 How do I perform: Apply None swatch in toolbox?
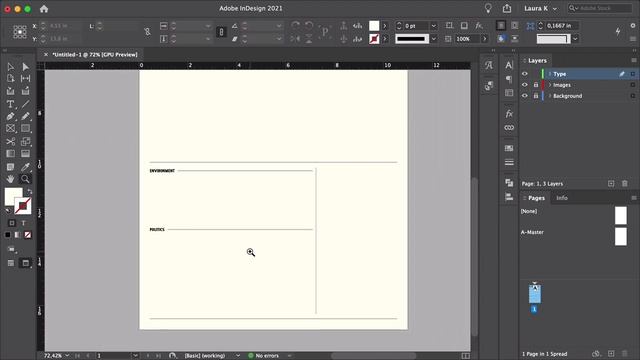28,235
